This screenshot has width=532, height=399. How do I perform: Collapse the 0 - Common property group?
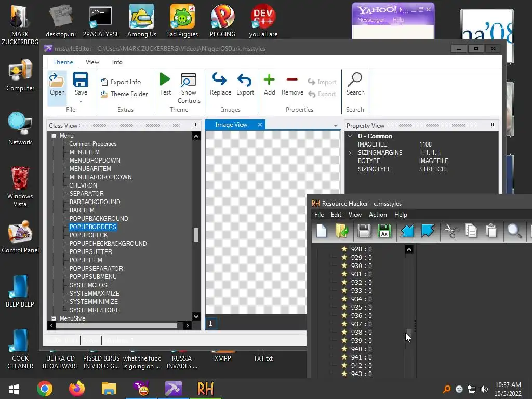click(x=350, y=136)
